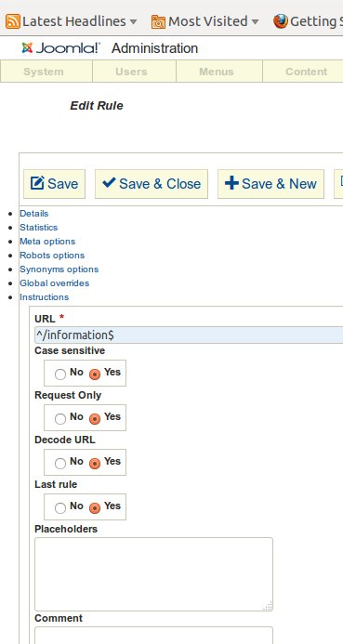Open the Content menu

coord(306,72)
